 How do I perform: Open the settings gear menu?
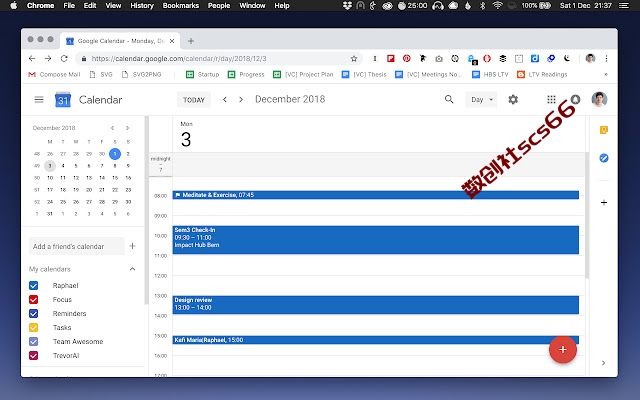click(x=513, y=100)
